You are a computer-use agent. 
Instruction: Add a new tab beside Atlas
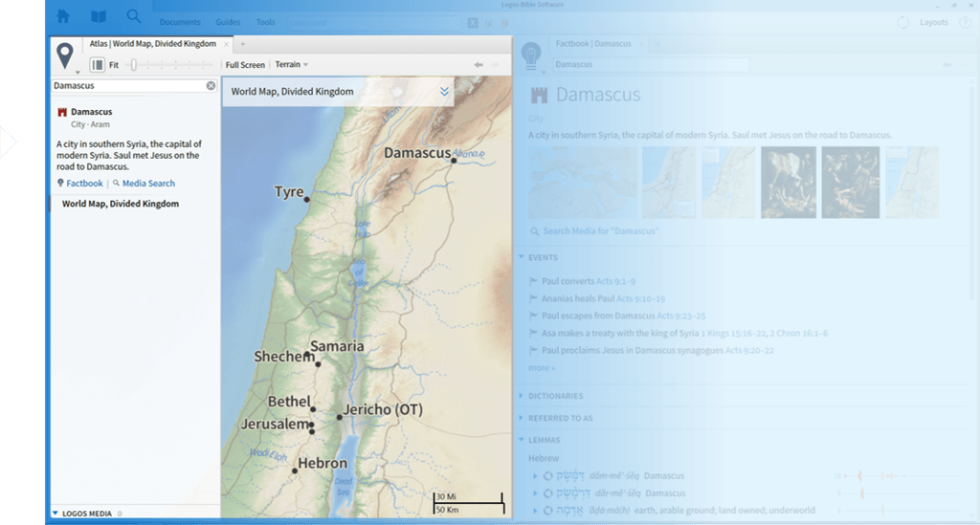click(x=242, y=44)
